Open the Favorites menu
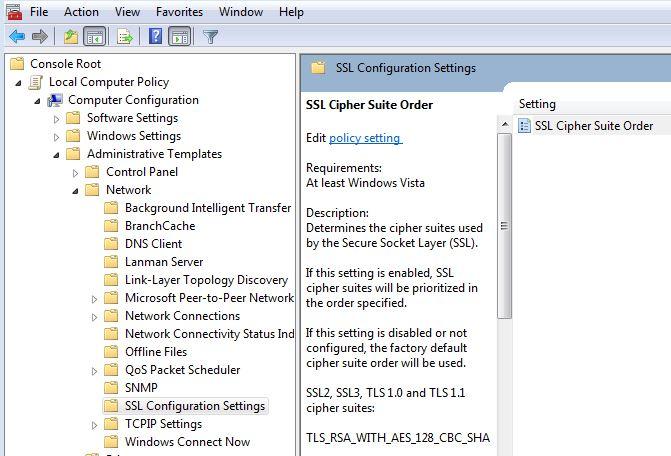 pos(179,12)
